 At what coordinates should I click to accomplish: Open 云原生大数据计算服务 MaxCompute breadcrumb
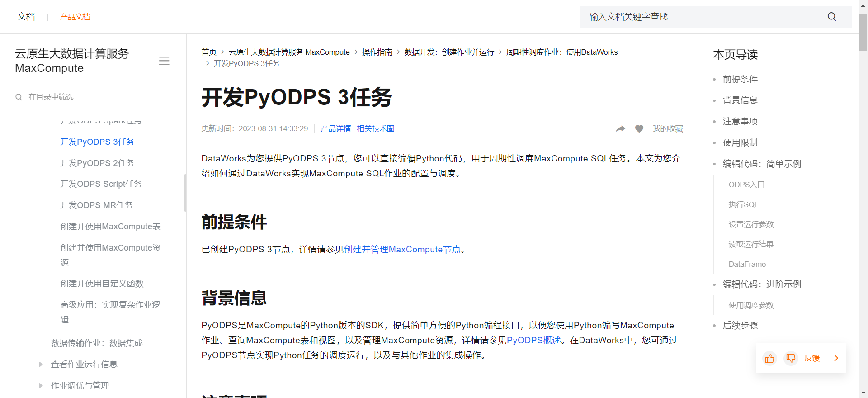(289, 52)
